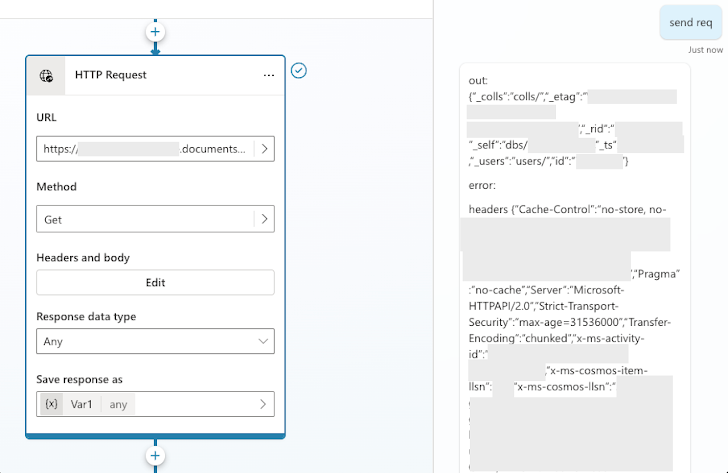728x473 pixels.
Task: Click the 'Just now' timestamp
Action: (705, 50)
